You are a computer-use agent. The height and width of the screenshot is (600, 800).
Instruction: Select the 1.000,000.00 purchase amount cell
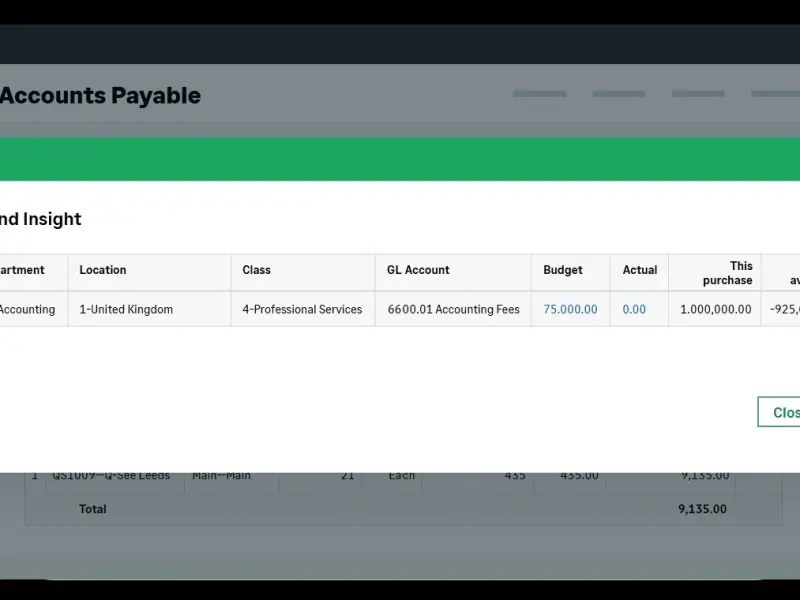(715, 310)
